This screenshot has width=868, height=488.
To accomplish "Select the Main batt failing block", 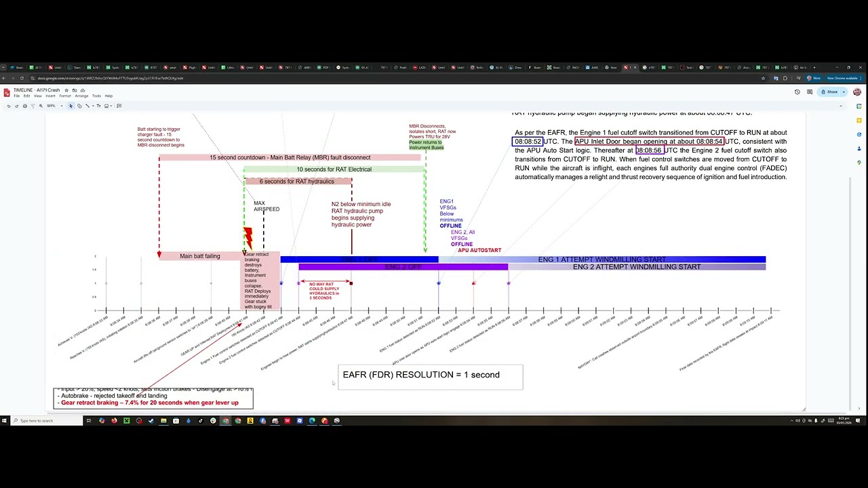I will [x=200, y=256].
